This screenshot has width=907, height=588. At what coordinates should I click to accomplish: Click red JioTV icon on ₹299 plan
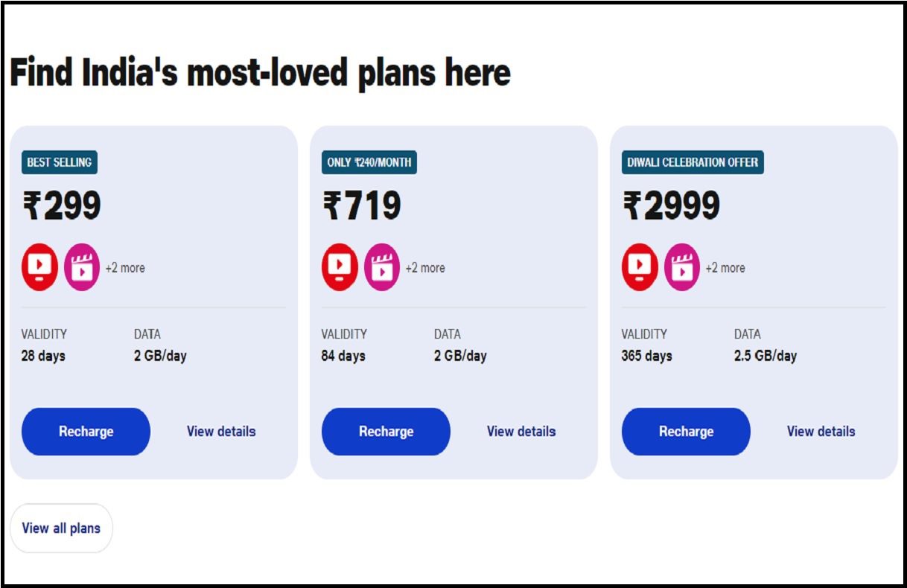[39, 266]
